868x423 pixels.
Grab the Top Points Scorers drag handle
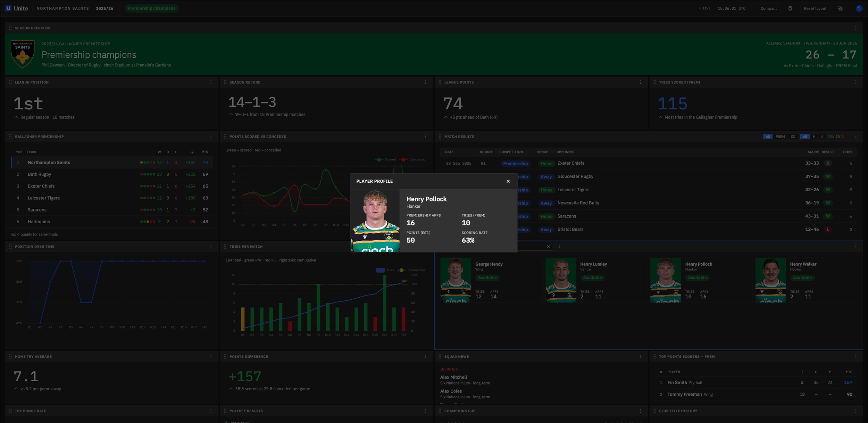tap(654, 357)
